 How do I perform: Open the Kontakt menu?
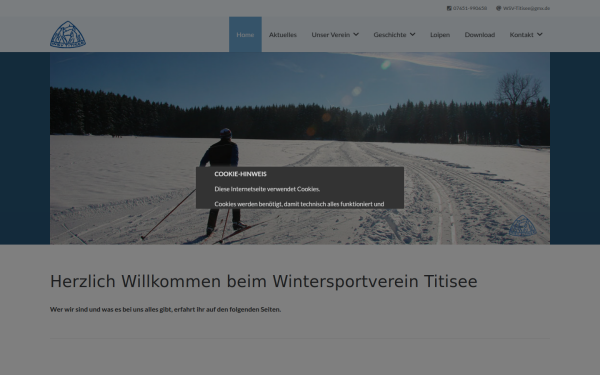[522, 34]
